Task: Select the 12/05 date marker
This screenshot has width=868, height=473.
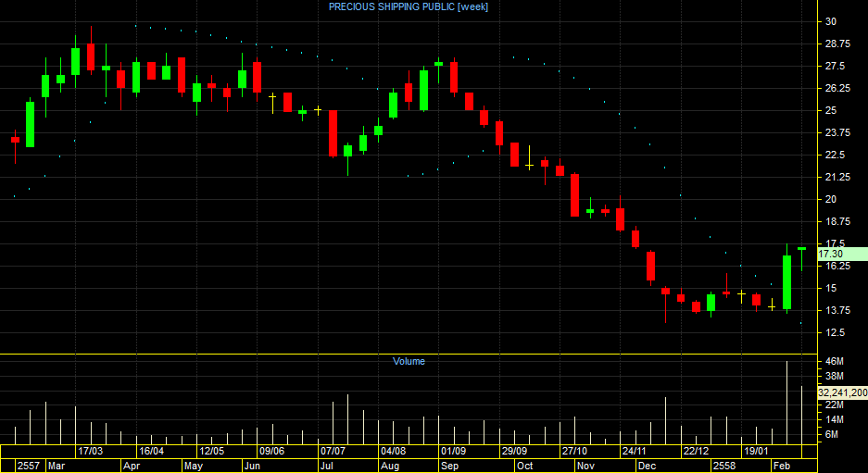Action: tap(211, 451)
